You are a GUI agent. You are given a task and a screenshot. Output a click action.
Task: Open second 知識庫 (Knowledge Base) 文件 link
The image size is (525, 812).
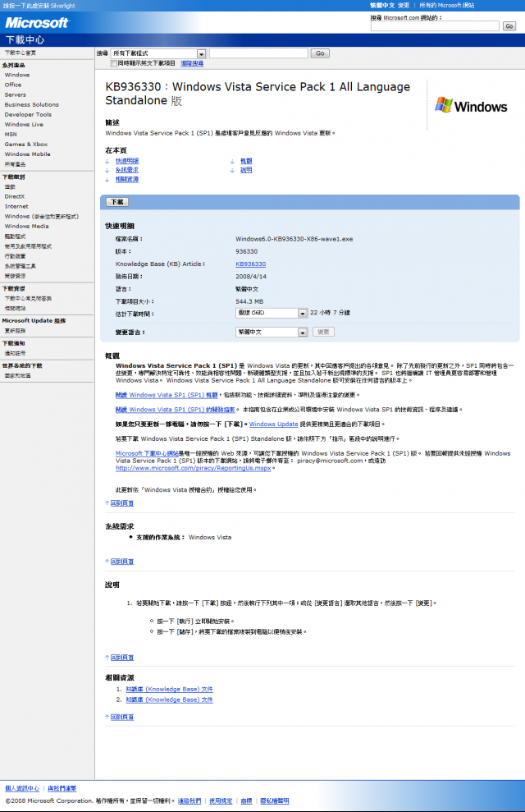coord(170,700)
